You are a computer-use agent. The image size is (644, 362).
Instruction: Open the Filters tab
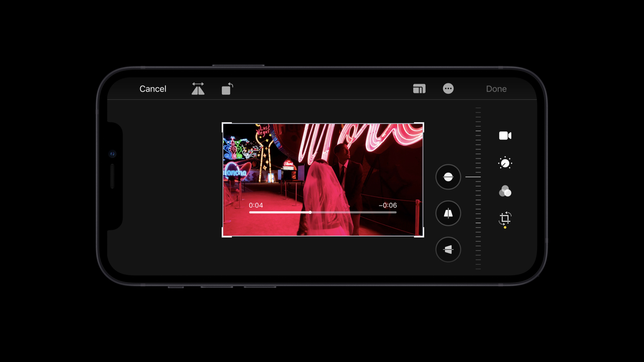coord(505,191)
